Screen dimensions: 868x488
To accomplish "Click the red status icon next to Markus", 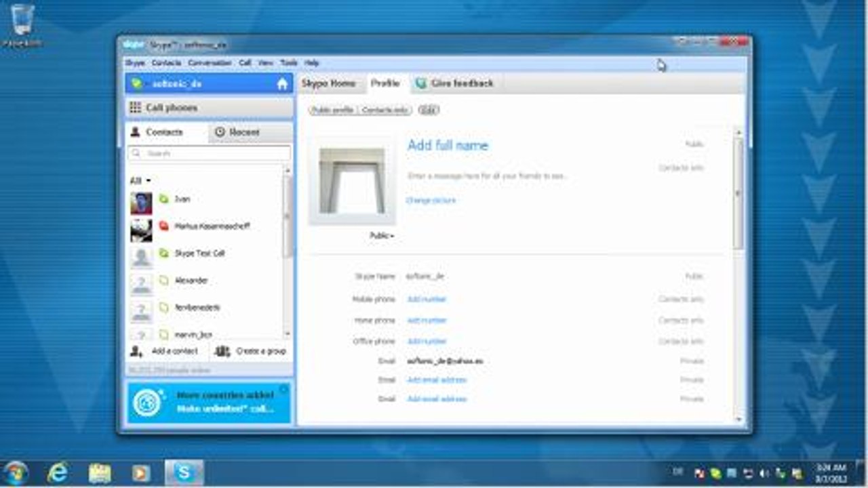I will 163,226.
